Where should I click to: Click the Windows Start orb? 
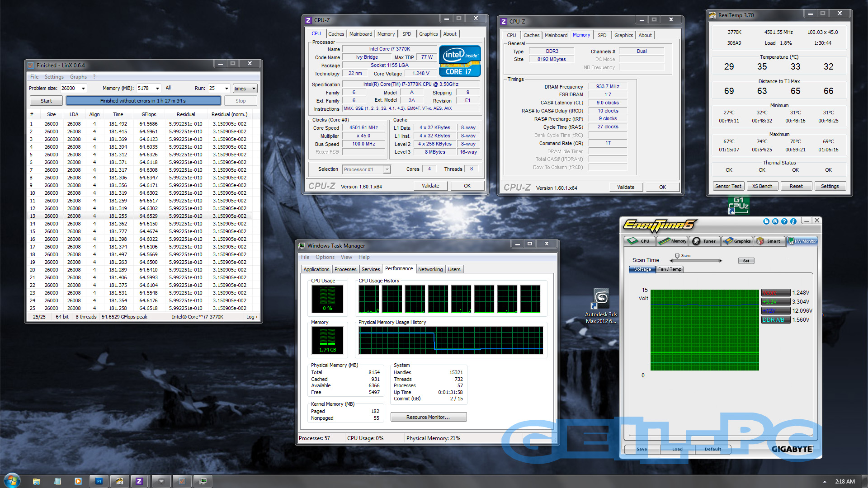tap(12, 481)
